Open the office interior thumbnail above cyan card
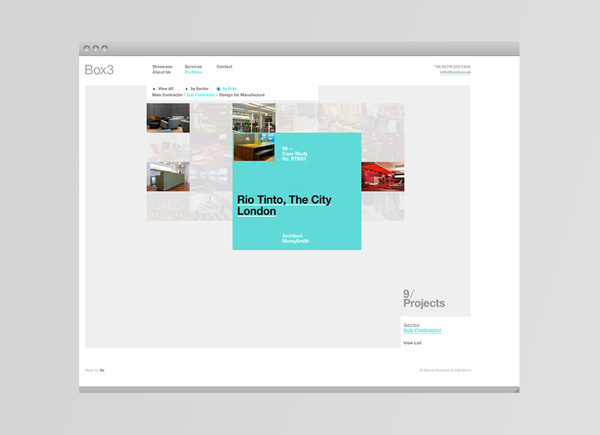 pyautogui.click(x=254, y=118)
